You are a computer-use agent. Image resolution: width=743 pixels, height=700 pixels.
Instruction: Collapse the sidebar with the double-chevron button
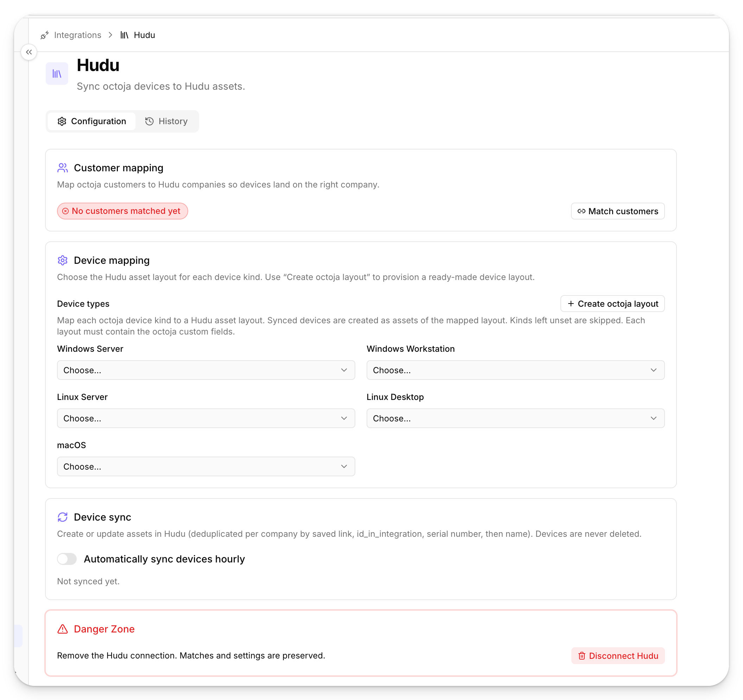click(x=29, y=52)
